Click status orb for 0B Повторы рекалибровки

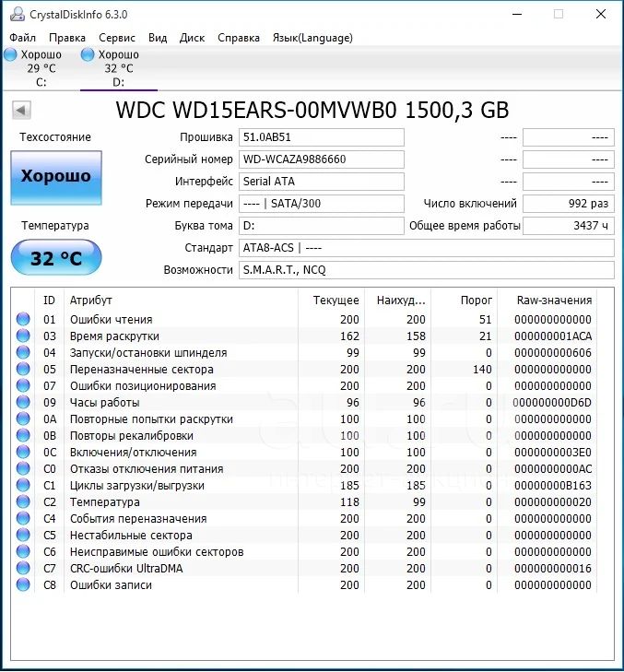tap(23, 435)
